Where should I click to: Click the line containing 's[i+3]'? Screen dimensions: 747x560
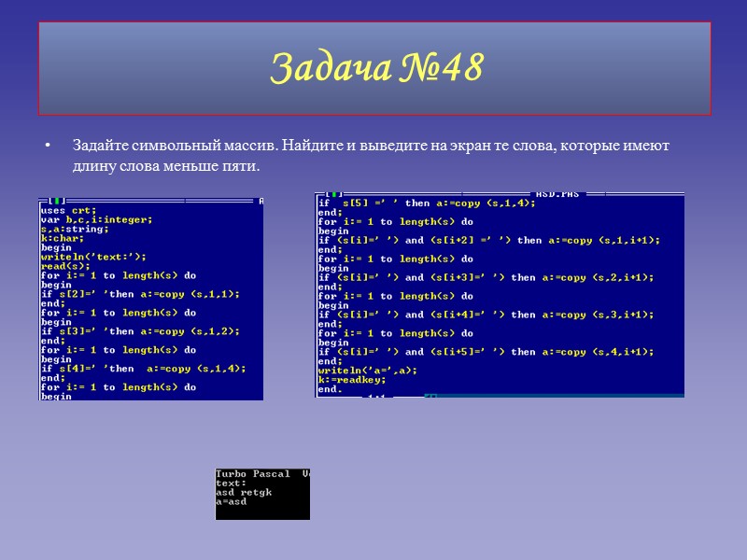[486, 277]
